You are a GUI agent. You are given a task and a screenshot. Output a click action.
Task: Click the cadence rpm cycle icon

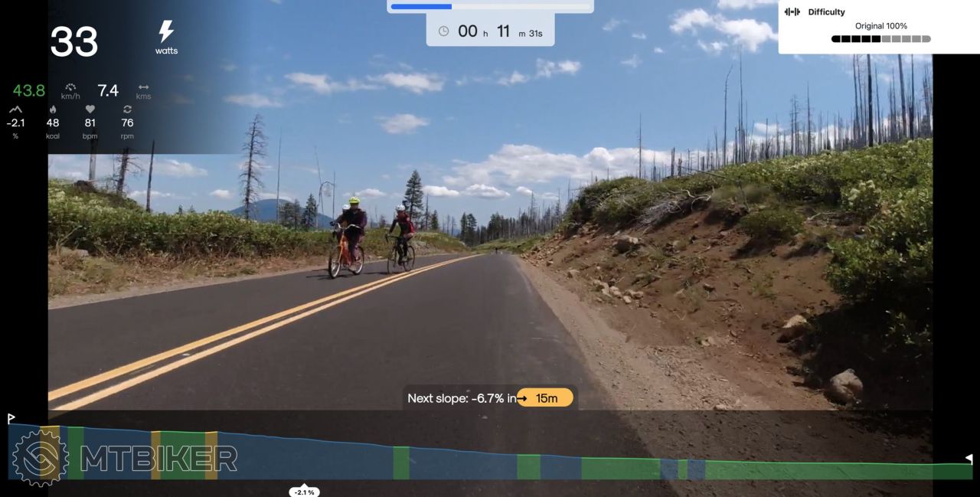(x=127, y=110)
